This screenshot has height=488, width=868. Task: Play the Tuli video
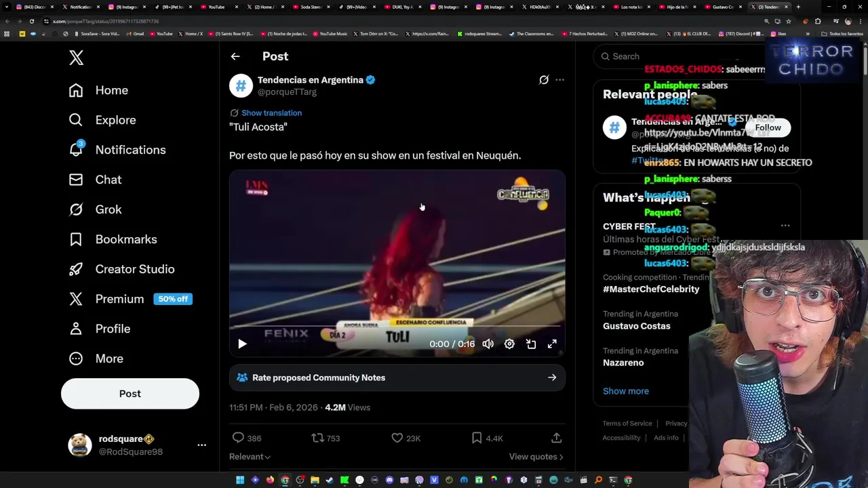[242, 344]
